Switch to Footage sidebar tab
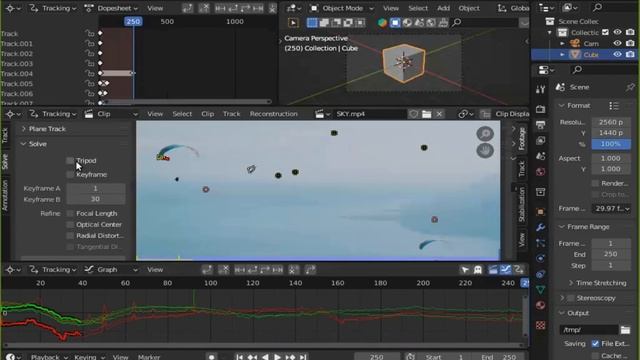640x360 pixels. pos(521,138)
